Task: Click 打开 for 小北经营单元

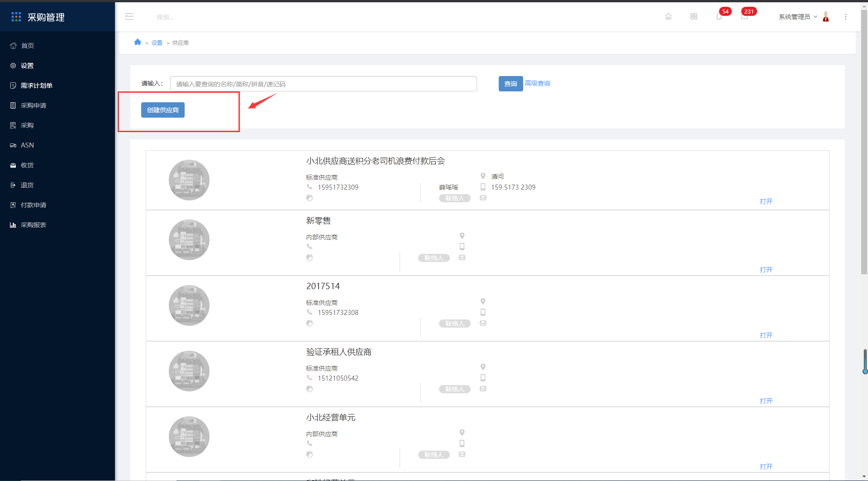Action: 766,467
